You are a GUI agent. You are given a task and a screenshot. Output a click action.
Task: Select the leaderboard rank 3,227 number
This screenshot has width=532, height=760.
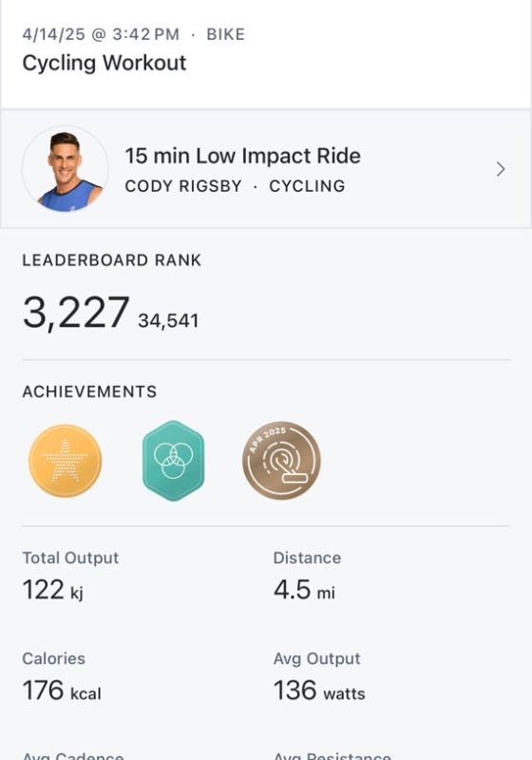pos(76,313)
